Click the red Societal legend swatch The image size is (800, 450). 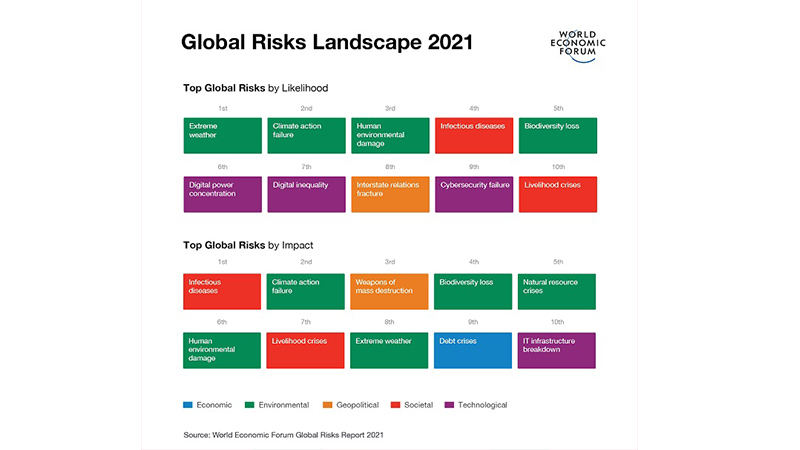coord(395,405)
